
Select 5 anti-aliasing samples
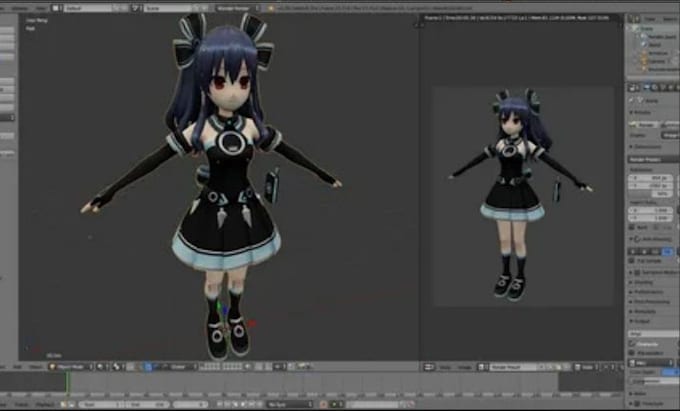pos(635,252)
